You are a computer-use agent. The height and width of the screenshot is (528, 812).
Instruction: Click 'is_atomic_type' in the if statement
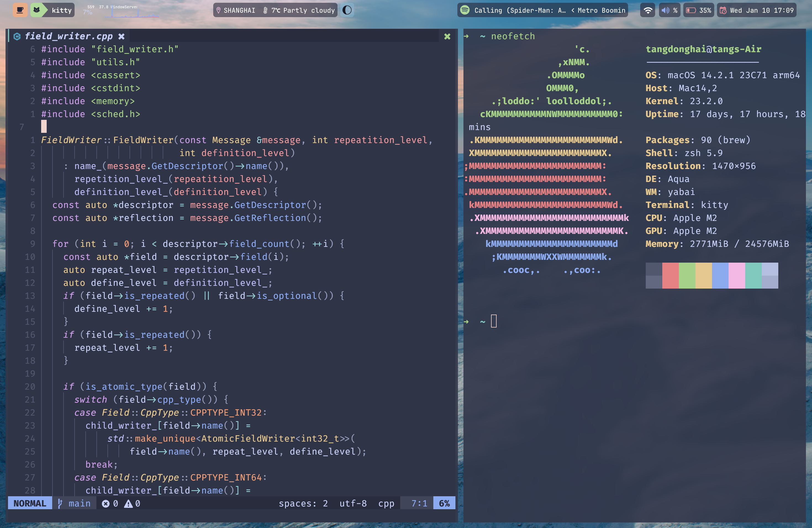124,386
